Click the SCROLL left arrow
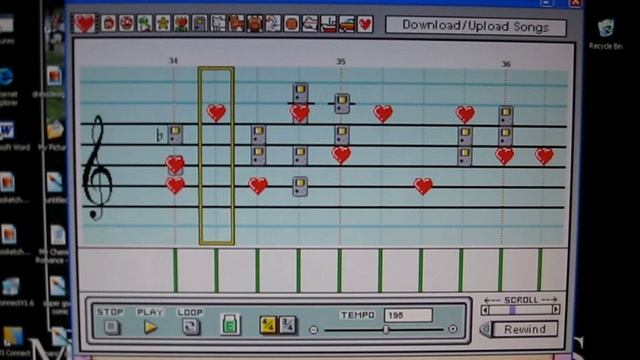 click(x=485, y=310)
